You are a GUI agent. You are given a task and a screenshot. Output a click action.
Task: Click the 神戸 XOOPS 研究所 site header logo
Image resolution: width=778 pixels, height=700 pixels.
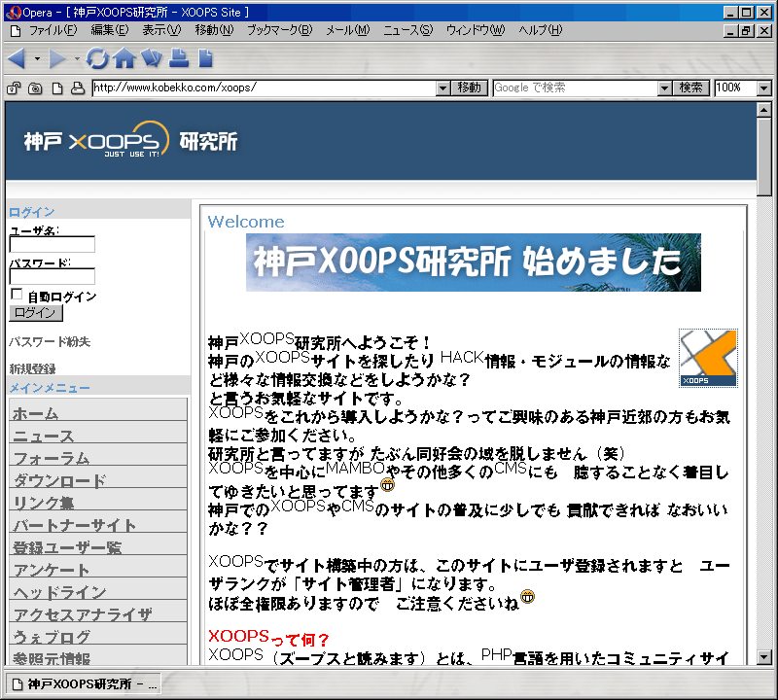pyautogui.click(x=130, y=141)
